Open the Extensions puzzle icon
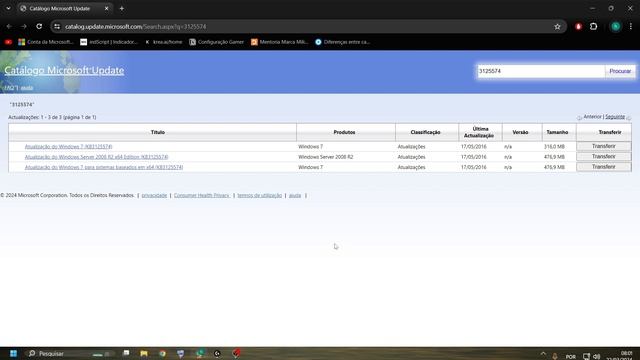 [593, 27]
